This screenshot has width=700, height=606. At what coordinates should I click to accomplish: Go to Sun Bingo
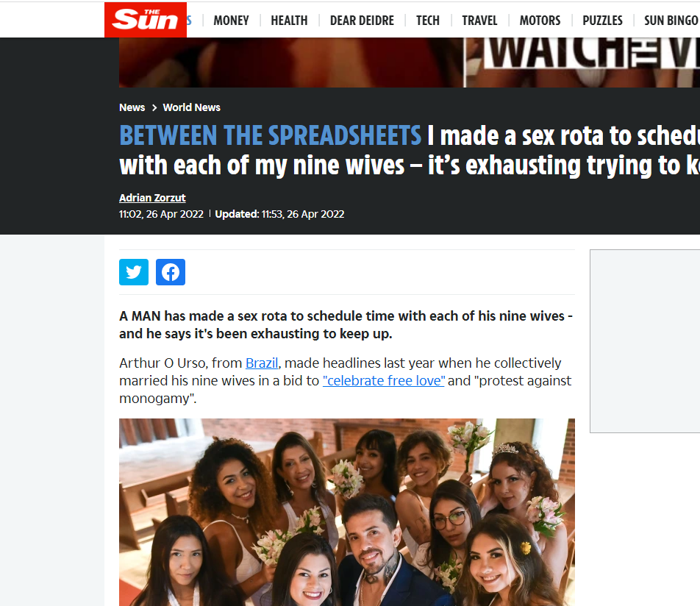click(671, 21)
